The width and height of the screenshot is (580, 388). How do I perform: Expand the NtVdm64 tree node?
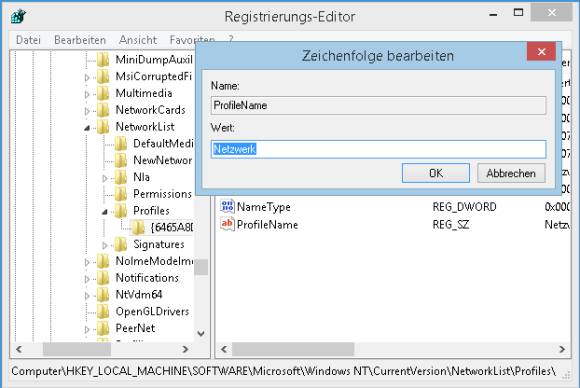[87, 296]
